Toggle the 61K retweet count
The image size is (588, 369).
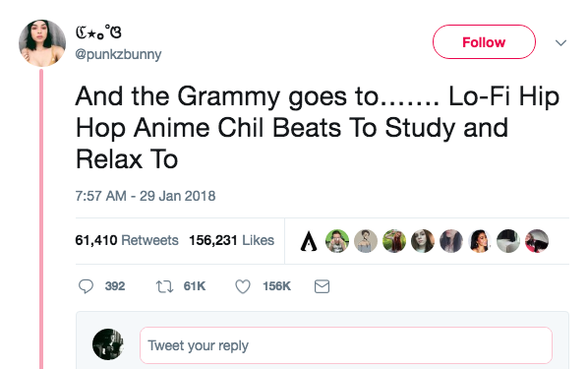[195, 286]
